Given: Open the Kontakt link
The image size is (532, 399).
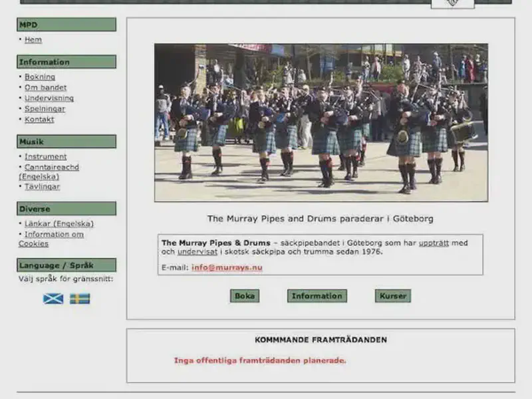Looking at the screenshot, I should click(39, 120).
